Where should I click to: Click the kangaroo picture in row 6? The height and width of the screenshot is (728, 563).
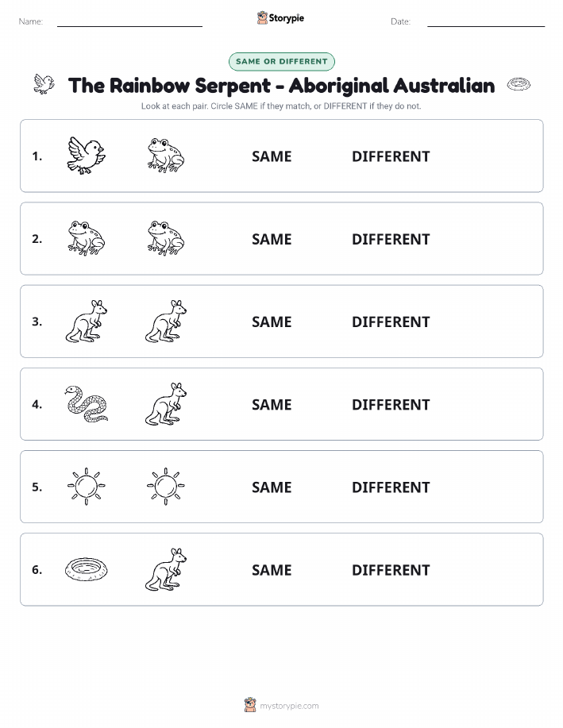(166, 569)
